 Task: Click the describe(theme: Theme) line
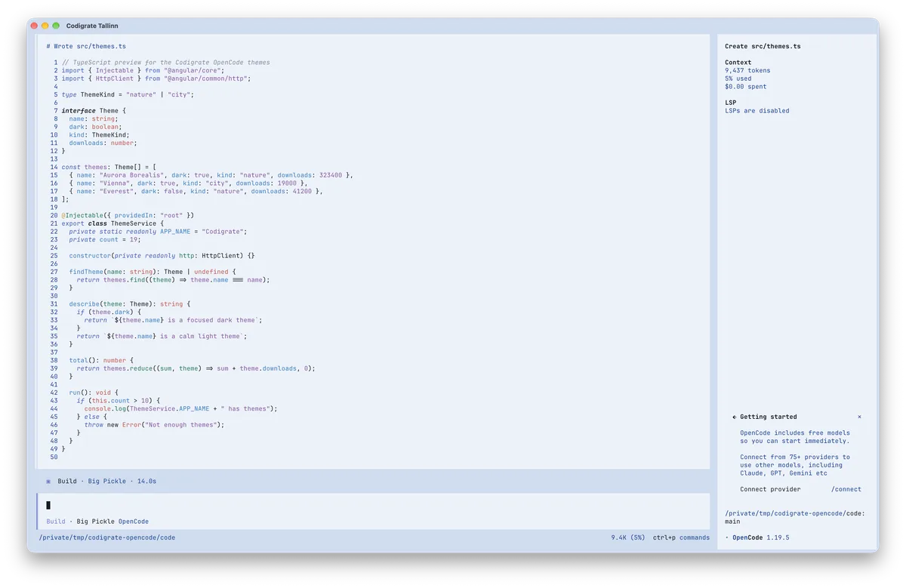(x=130, y=304)
